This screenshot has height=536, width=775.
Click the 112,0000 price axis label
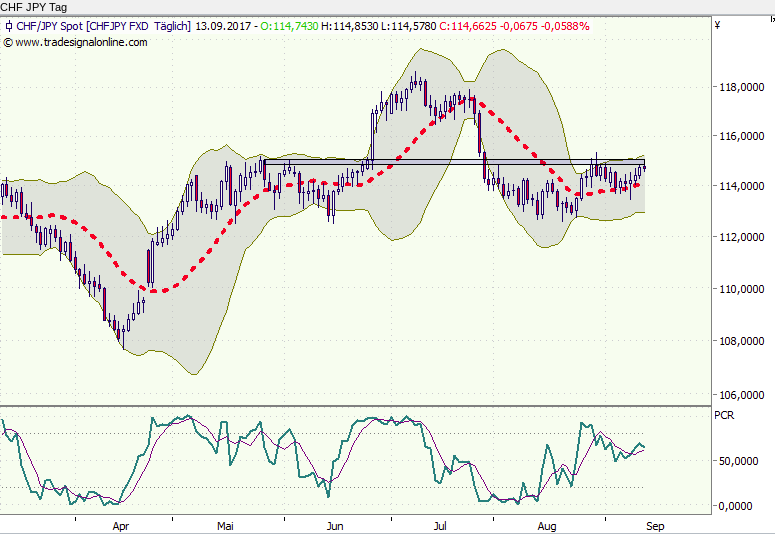[x=741, y=237]
